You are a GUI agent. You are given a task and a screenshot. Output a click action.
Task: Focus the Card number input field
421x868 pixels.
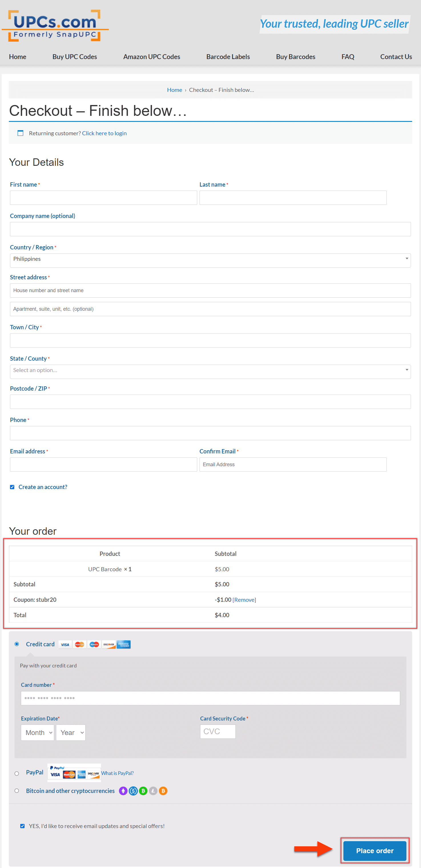coord(210,698)
